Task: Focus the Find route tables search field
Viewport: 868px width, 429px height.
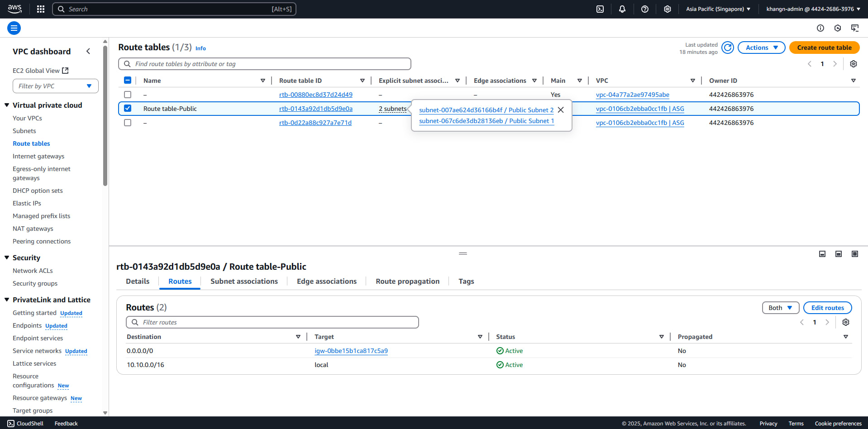Action: pos(265,64)
